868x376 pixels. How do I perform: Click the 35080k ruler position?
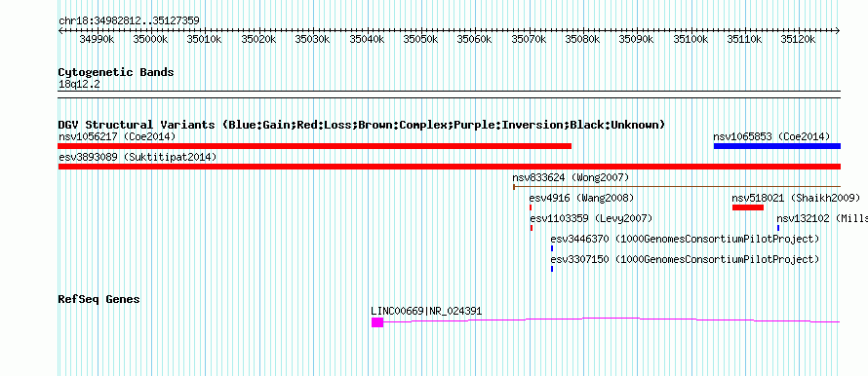point(582,40)
